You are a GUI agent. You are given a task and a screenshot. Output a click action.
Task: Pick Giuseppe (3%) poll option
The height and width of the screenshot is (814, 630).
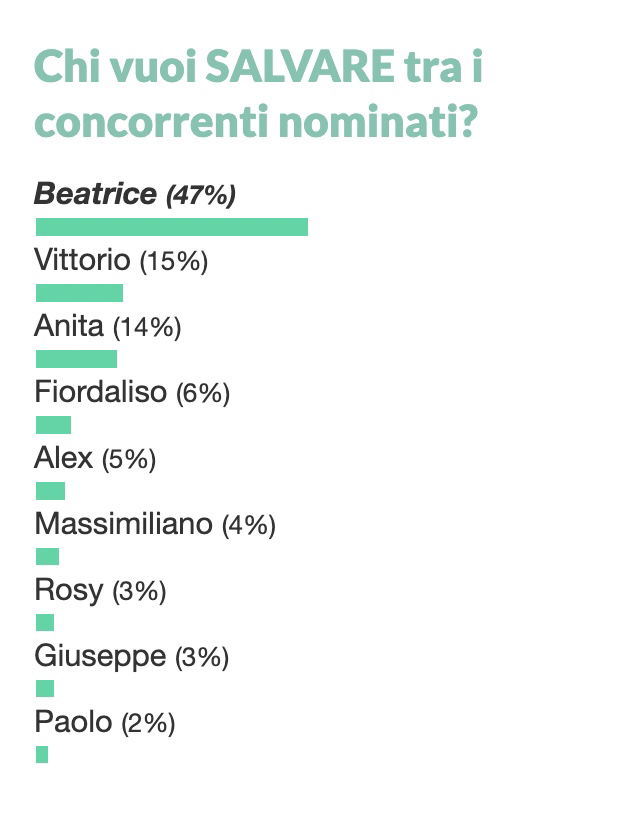131,657
